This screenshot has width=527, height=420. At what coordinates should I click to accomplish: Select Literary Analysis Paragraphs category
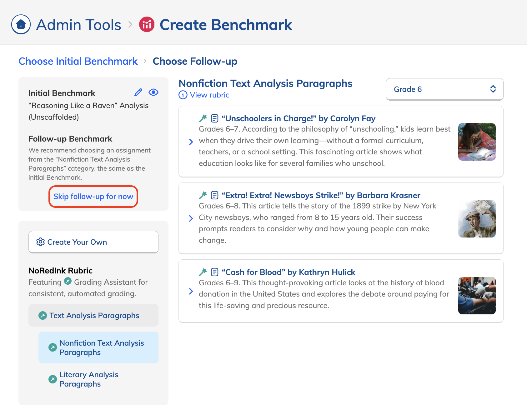pyautogui.click(x=89, y=379)
